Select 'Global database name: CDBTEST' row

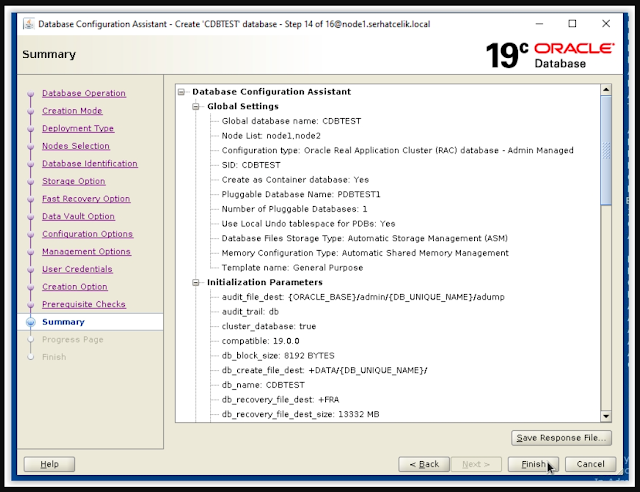[291, 121]
